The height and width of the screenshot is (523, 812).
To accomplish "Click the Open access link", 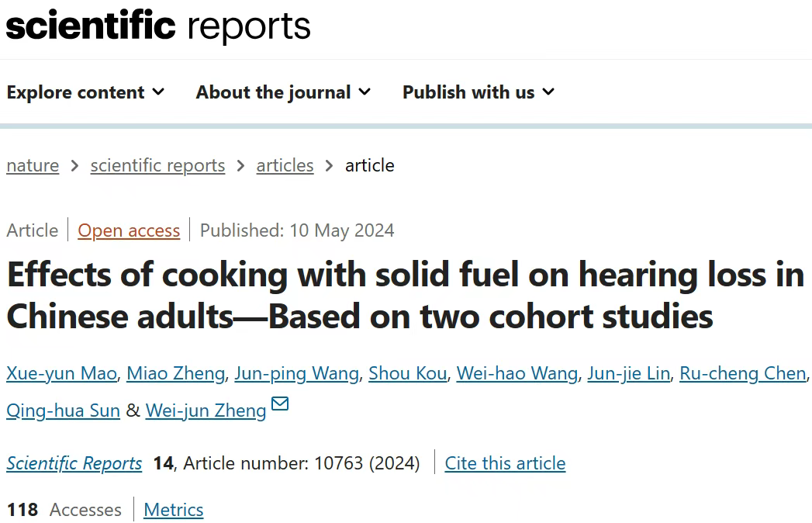I will [129, 230].
